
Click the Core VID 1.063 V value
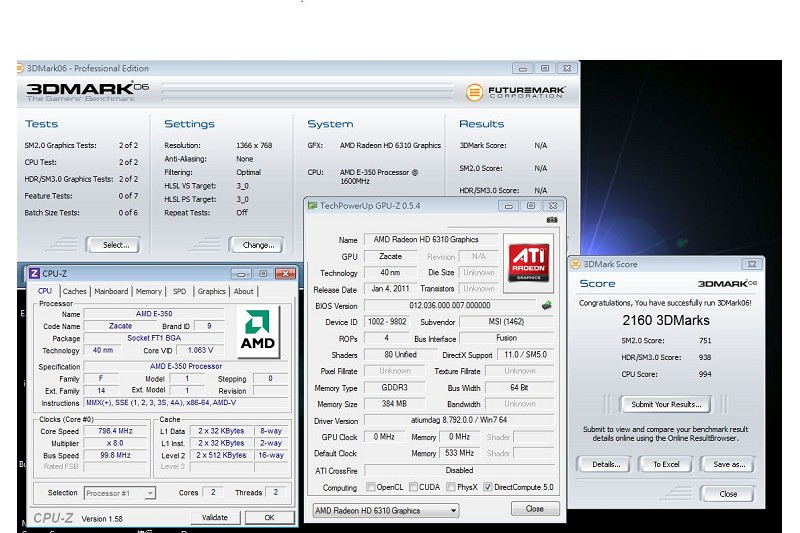tap(200, 350)
